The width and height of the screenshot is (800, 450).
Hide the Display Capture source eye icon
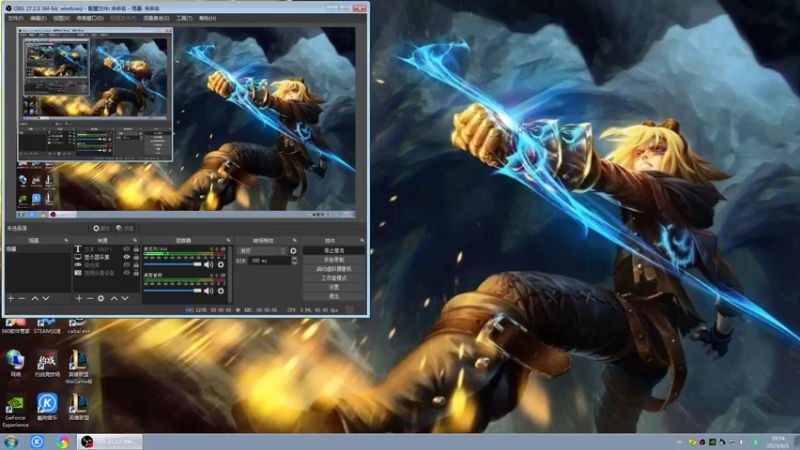click(127, 257)
